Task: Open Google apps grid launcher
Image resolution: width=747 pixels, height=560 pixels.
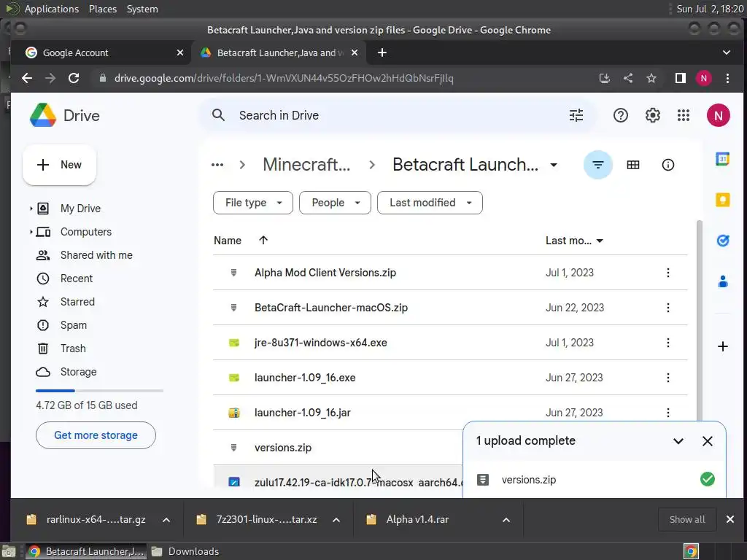Action: tap(684, 115)
